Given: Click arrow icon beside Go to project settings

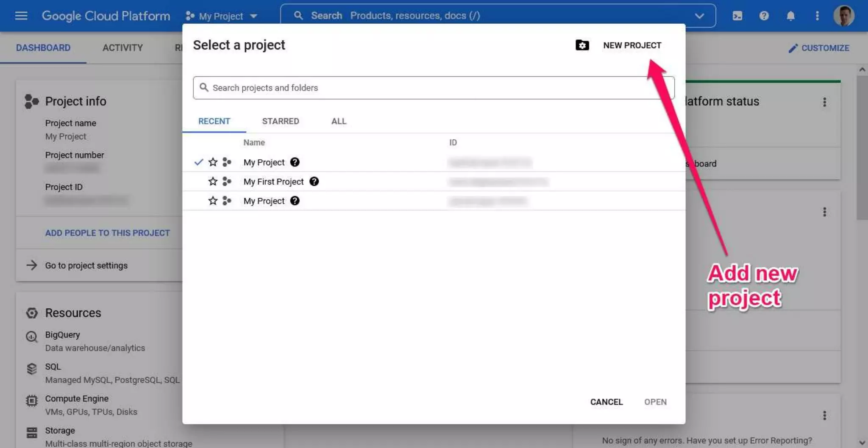Looking at the screenshot, I should coord(32,265).
